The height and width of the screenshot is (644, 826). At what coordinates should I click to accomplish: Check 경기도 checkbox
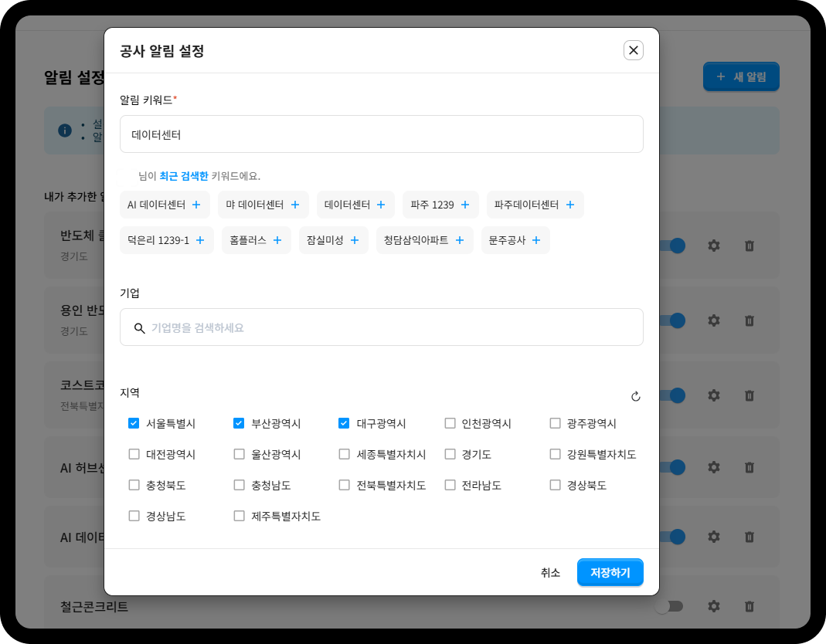450,454
